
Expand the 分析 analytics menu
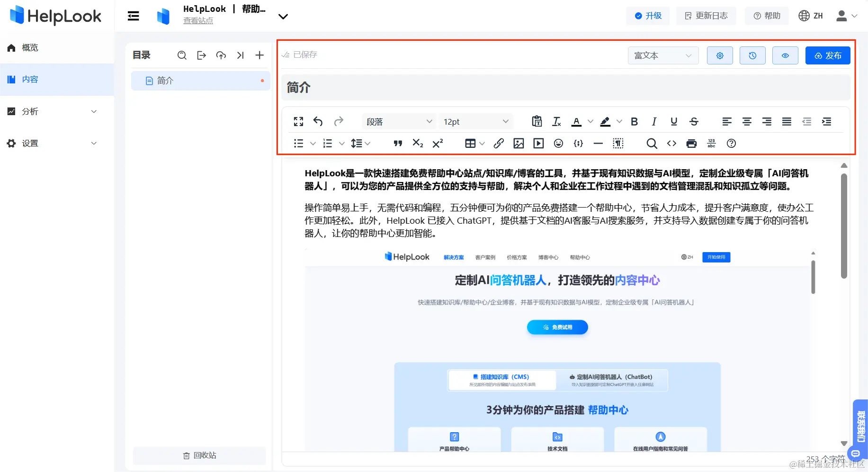[x=57, y=111]
